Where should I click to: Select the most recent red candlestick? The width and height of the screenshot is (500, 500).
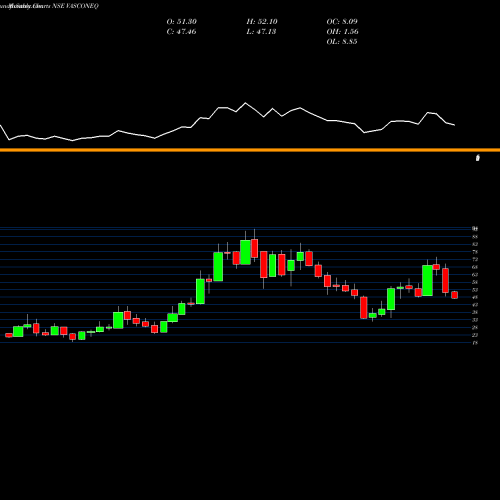455,295
